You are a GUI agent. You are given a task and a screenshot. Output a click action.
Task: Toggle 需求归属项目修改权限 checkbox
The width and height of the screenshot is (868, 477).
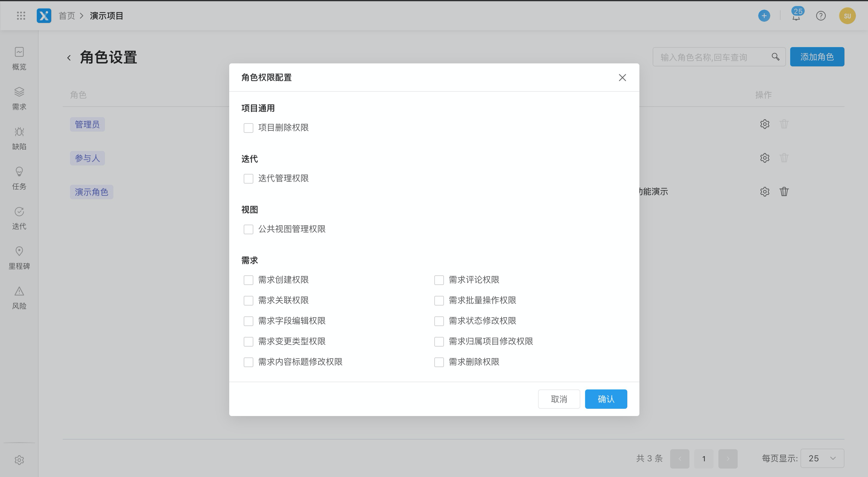pyautogui.click(x=439, y=342)
